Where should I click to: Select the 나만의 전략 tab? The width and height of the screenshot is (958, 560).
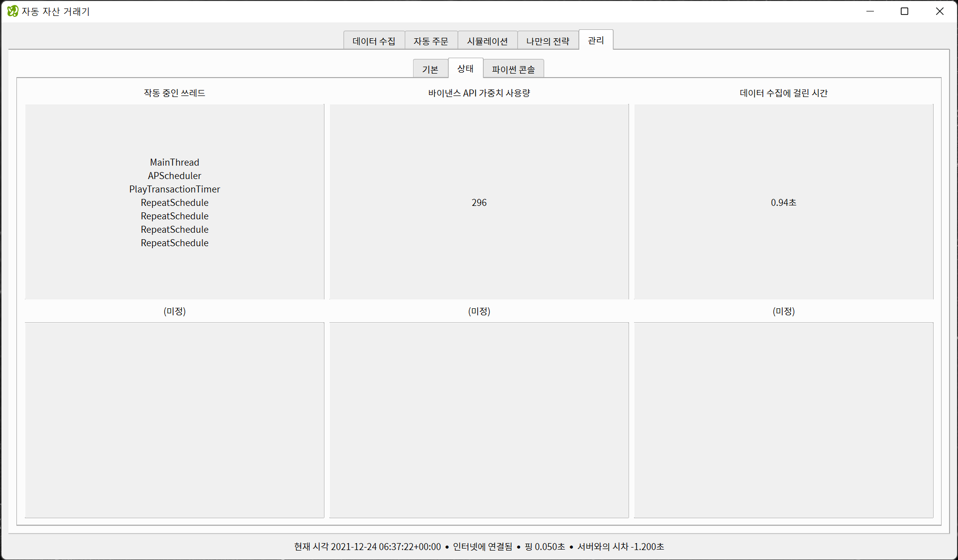point(547,41)
